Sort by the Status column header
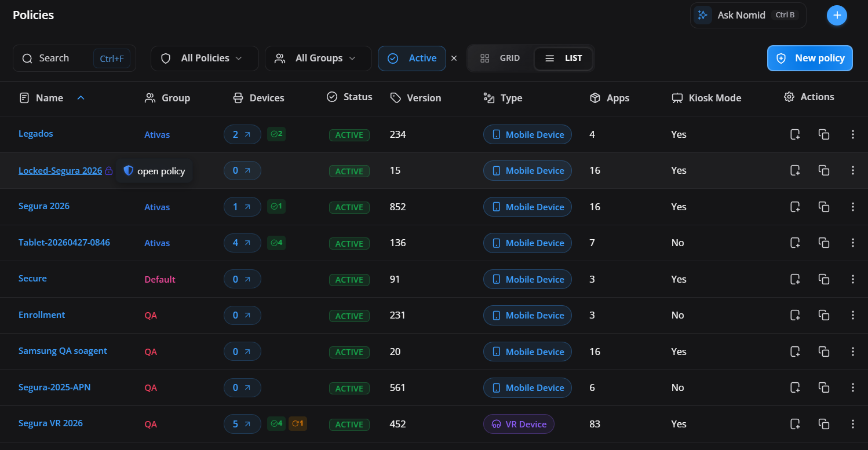This screenshot has height=450, width=868. (349, 97)
